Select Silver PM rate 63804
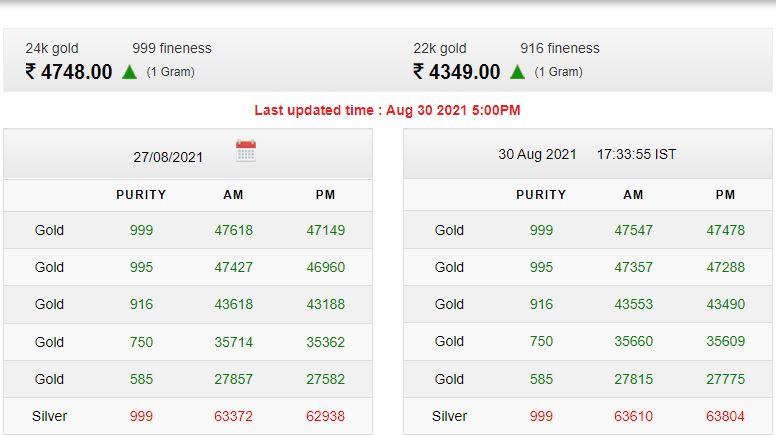This screenshot has width=776, height=437. pyautogui.click(x=725, y=416)
